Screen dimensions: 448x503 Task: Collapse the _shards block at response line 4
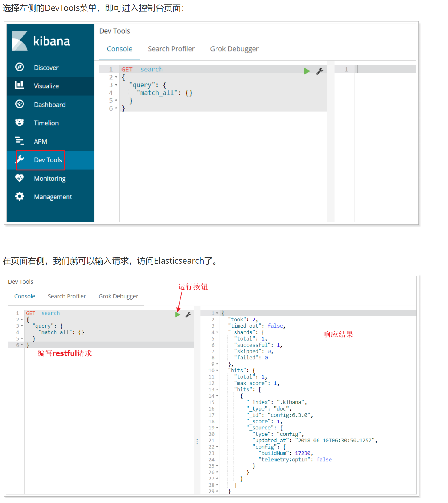point(217,332)
